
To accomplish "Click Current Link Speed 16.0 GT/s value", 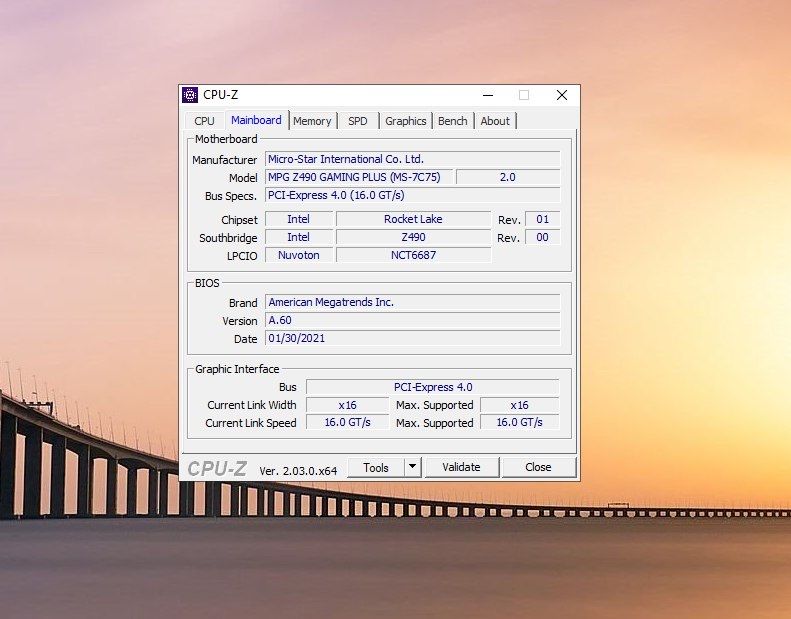I will coord(348,422).
